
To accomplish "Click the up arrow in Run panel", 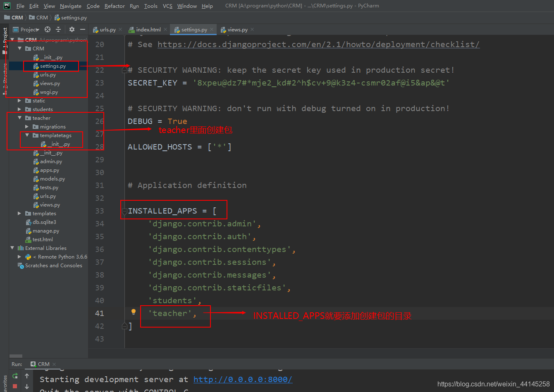I will point(27,375).
